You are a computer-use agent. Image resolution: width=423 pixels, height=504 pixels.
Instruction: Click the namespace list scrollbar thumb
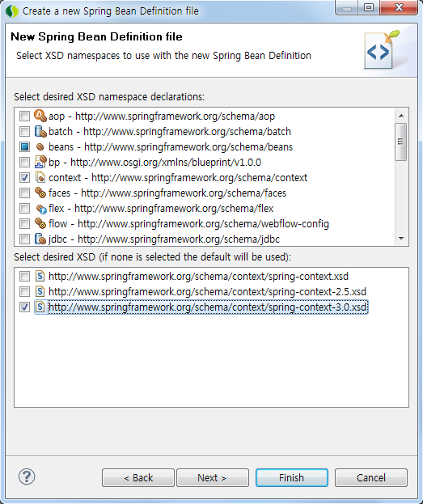(x=401, y=142)
